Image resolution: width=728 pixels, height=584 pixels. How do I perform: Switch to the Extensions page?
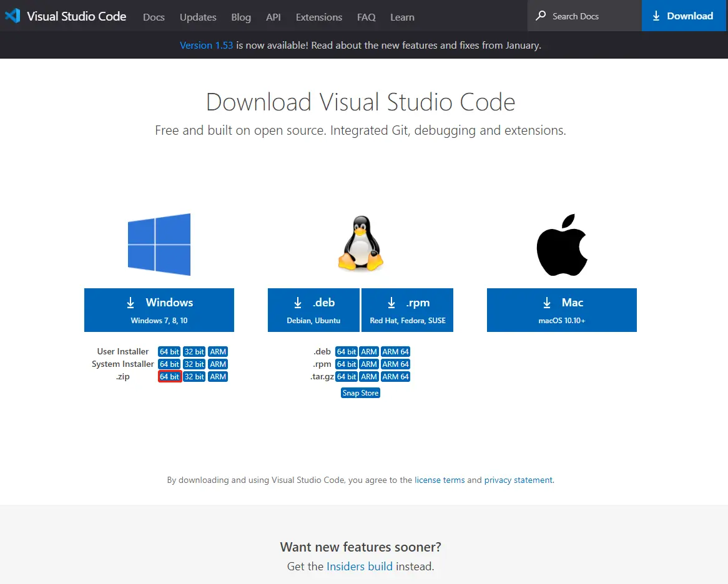318,17
